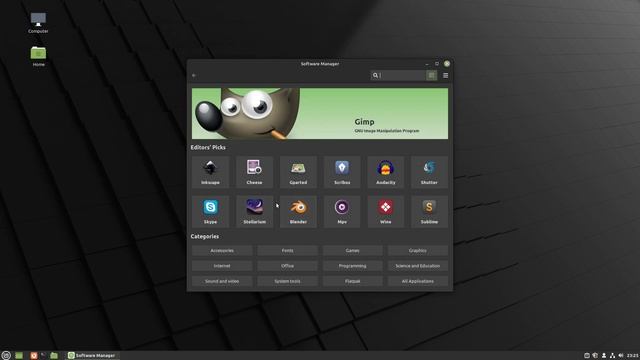Select the Home folder desktop icon
Image resolution: width=640 pixels, height=360 pixels.
click(38, 56)
